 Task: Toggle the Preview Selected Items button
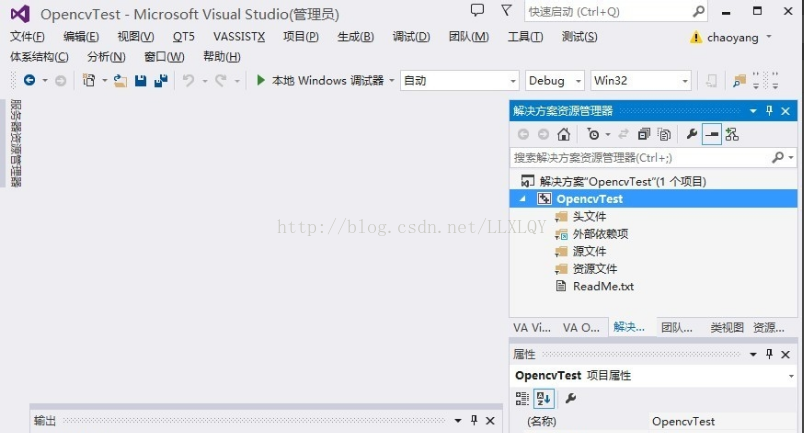[712, 134]
